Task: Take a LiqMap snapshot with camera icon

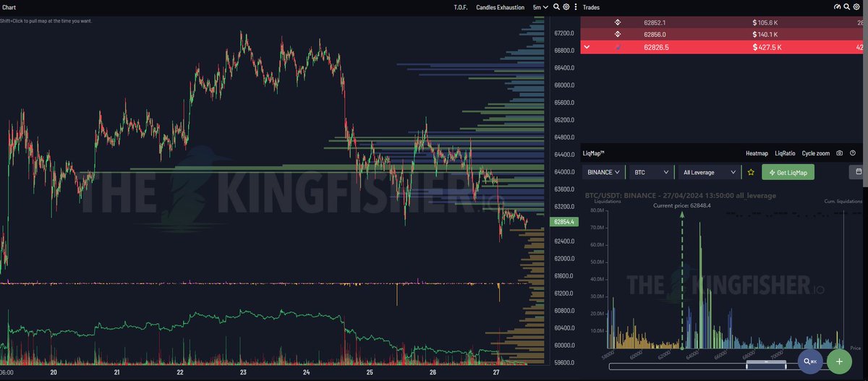Action: point(839,153)
